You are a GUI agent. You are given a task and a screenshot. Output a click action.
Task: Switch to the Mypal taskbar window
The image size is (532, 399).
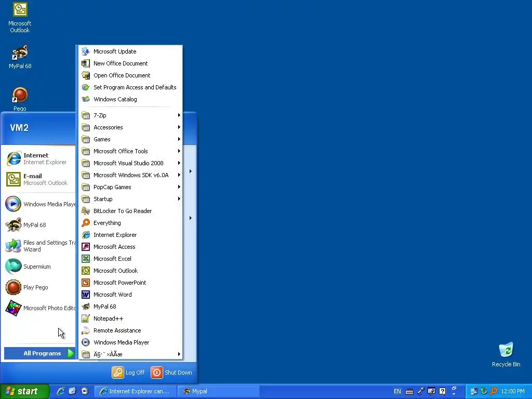219,391
